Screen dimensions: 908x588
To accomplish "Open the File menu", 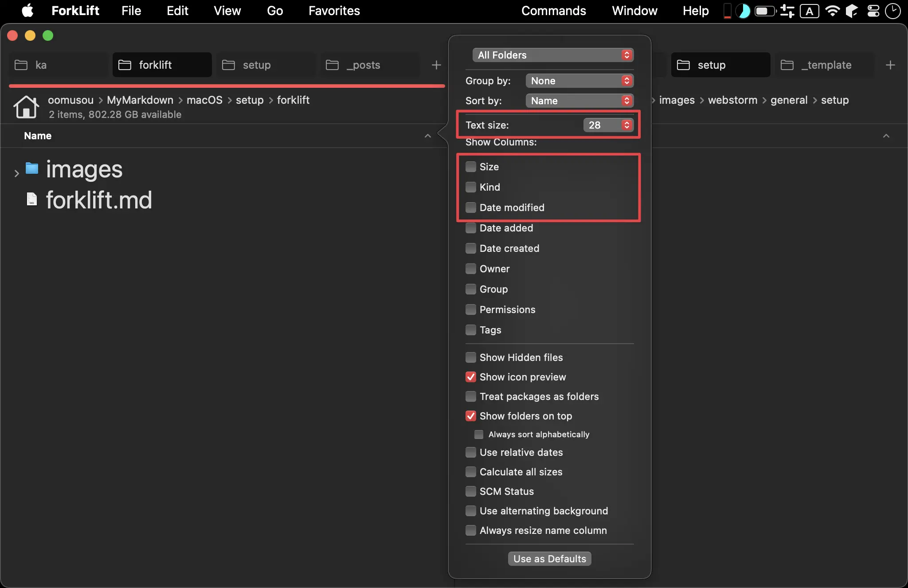I will [131, 11].
